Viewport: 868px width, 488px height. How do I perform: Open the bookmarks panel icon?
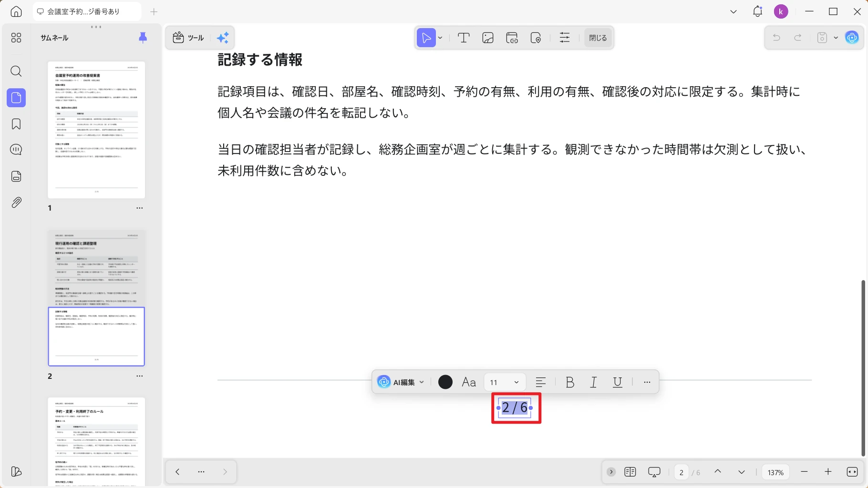pyautogui.click(x=16, y=124)
